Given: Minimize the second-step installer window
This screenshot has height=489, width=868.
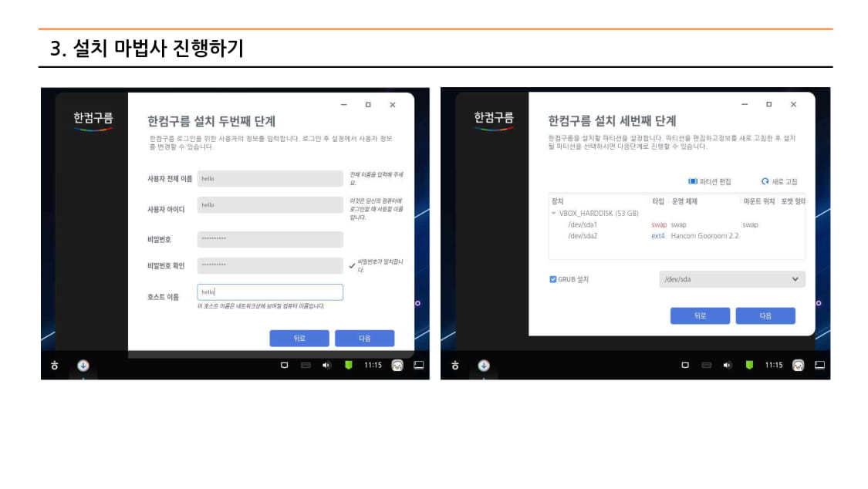Looking at the screenshot, I should coord(344,105).
